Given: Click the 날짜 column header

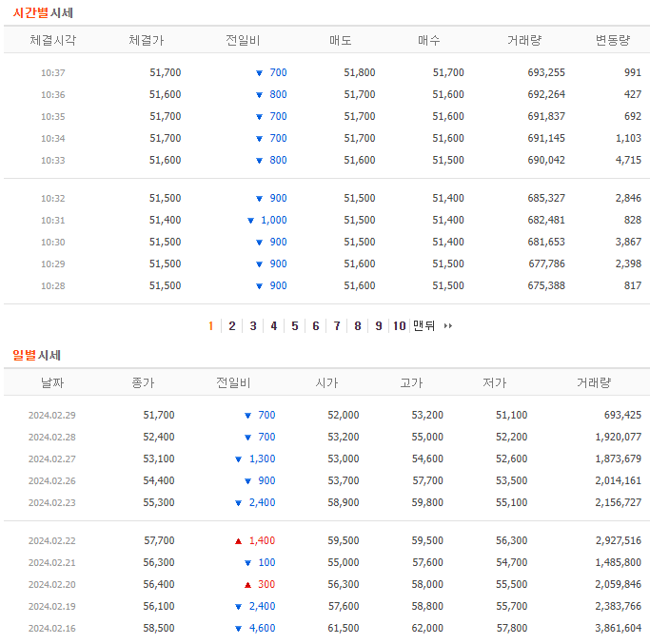Looking at the screenshot, I should pyautogui.click(x=52, y=382).
